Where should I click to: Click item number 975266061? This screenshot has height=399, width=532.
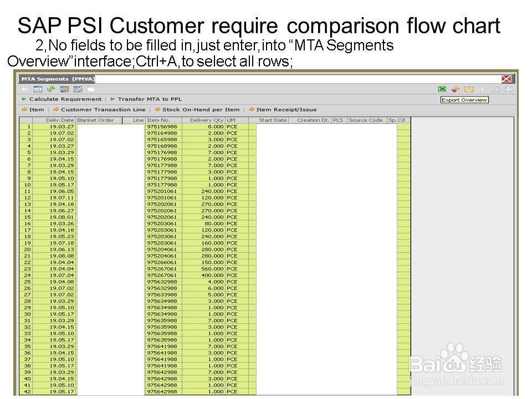(163, 262)
